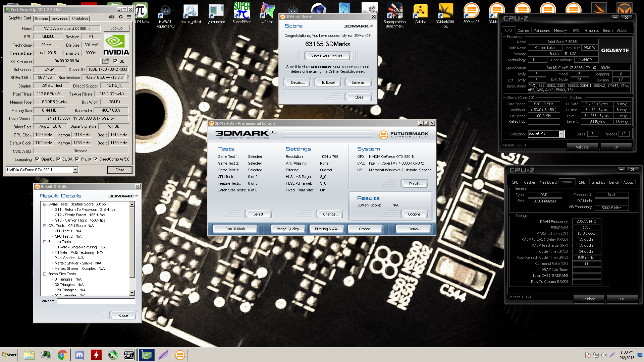Click Submit Your Results button

click(328, 56)
